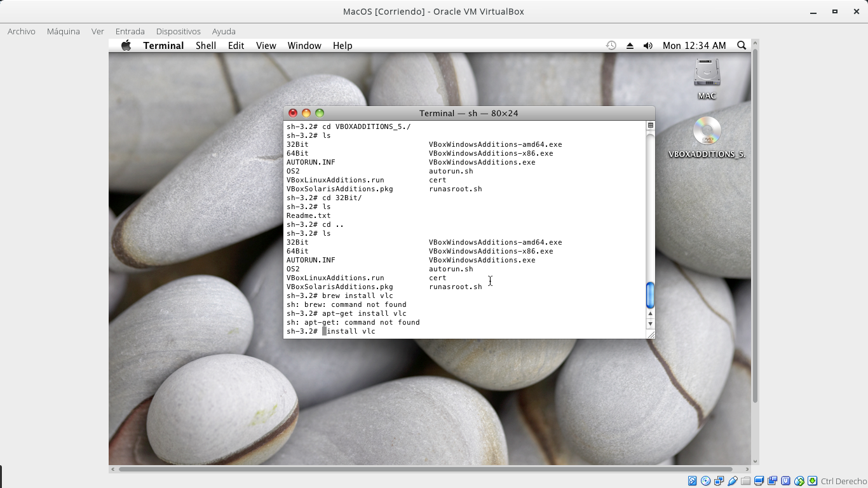Open the Shell menu
The image size is (868, 488).
point(206,46)
